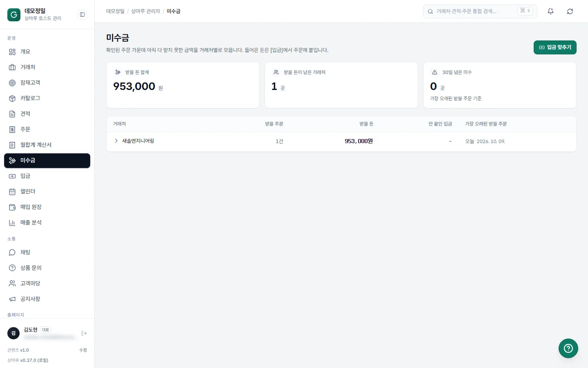Open the help question mark button
The height and width of the screenshot is (368, 588).
pos(568,348)
